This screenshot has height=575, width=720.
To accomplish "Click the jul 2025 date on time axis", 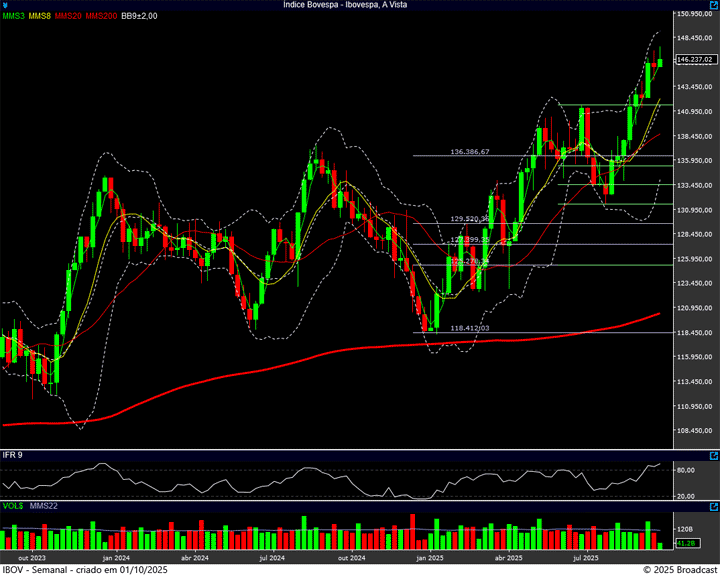I will [585, 558].
